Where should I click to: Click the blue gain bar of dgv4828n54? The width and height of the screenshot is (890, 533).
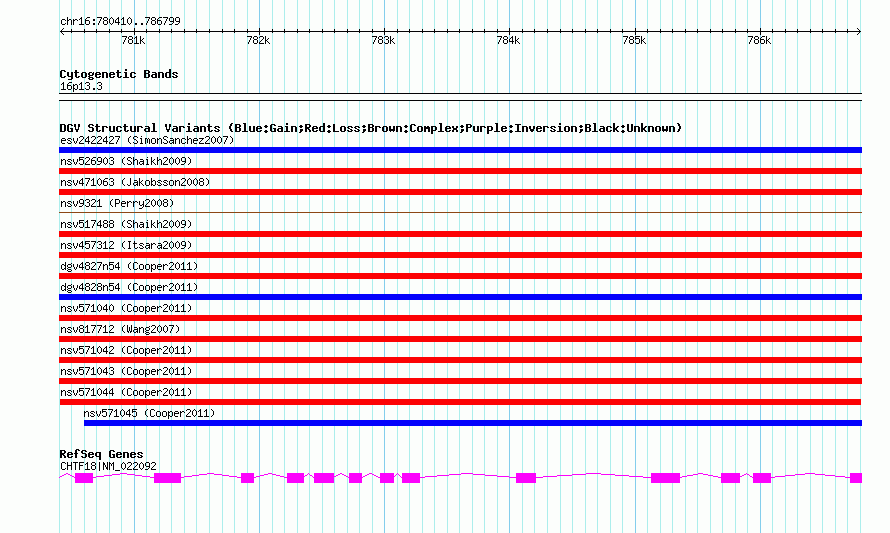coord(460,297)
